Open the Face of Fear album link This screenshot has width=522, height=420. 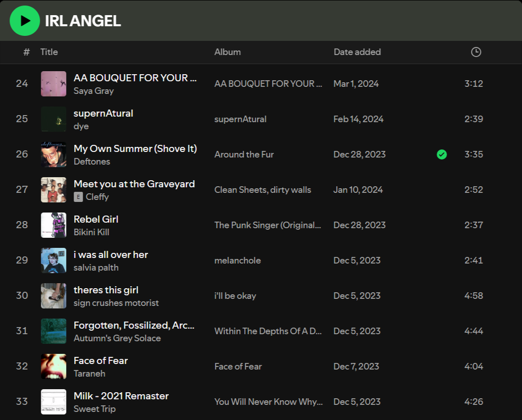coord(238,366)
